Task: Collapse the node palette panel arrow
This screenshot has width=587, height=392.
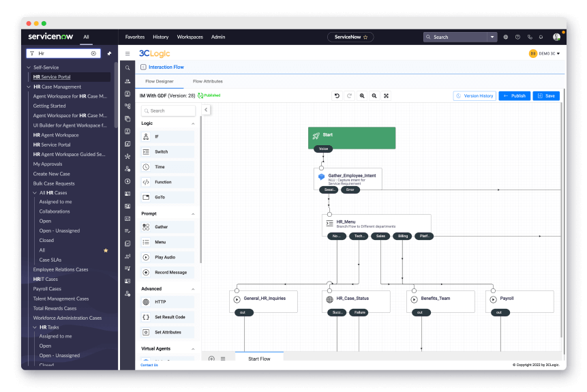Action: 206,110
